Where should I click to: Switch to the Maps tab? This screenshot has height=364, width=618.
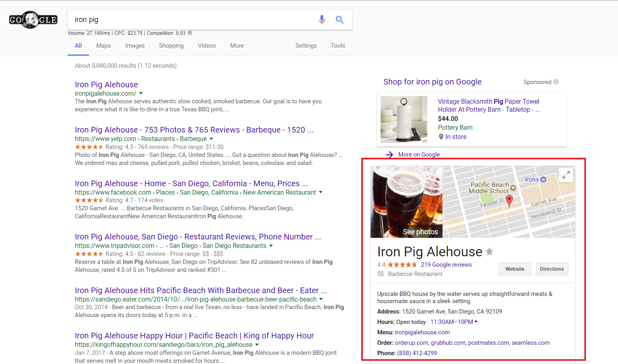(x=103, y=46)
